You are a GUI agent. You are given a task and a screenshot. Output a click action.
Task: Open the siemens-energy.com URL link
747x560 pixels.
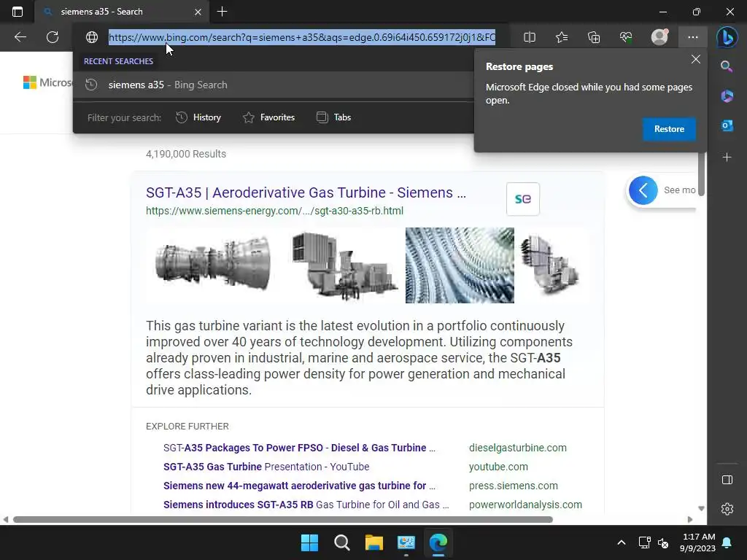(274, 211)
